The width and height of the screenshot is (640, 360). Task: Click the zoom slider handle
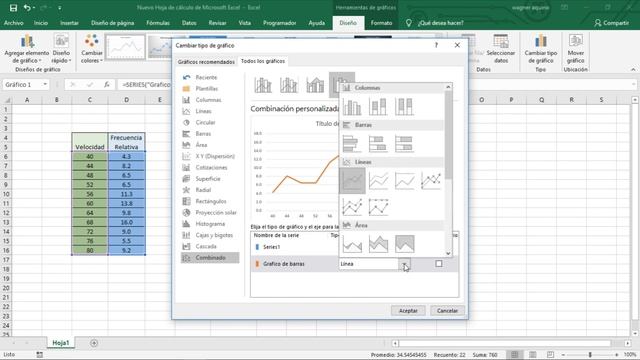pyautogui.click(x=590, y=355)
